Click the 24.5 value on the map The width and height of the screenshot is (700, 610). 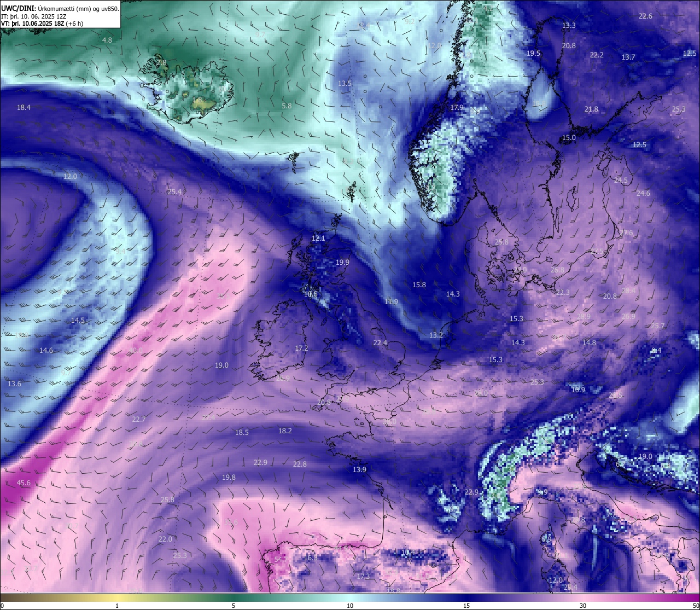621,181
